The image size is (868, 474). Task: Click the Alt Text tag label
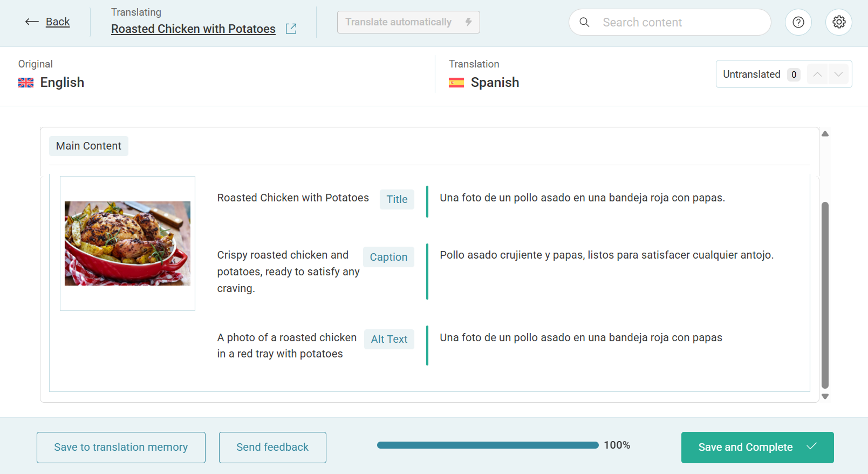click(389, 339)
